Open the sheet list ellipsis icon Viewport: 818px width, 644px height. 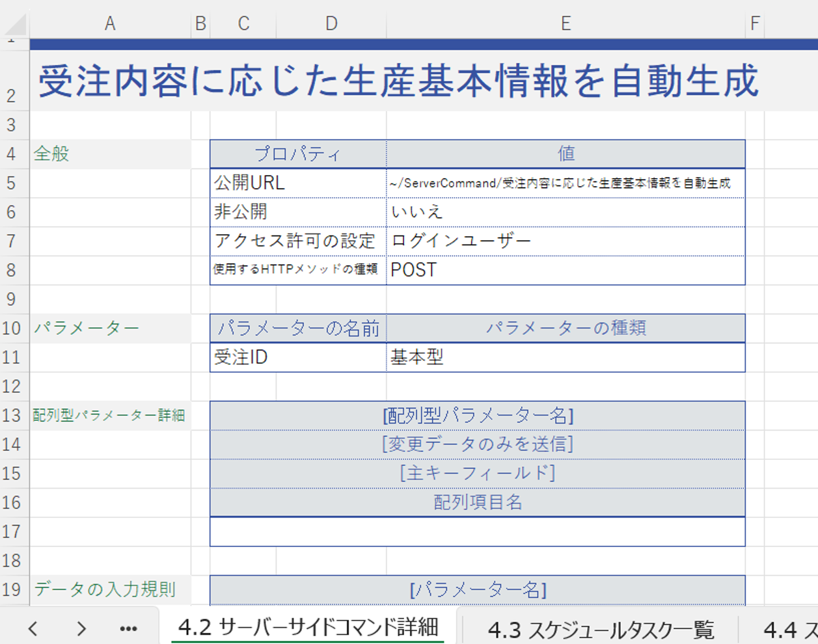pos(128,629)
